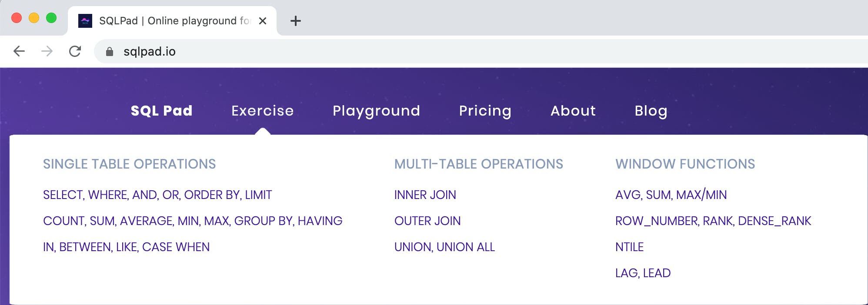Click the SQL Pad logo
The height and width of the screenshot is (305, 868).
(162, 111)
